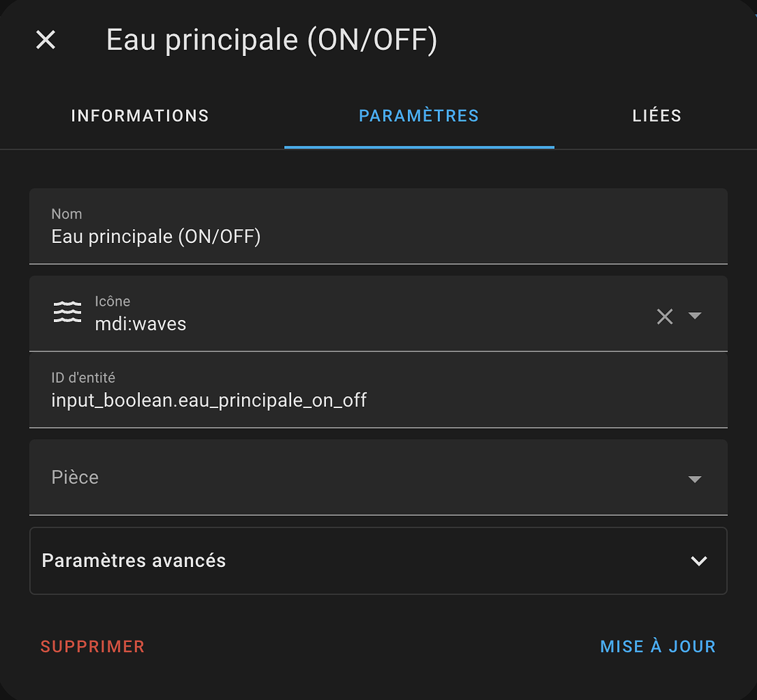Select the Paramètres tab

tap(419, 115)
